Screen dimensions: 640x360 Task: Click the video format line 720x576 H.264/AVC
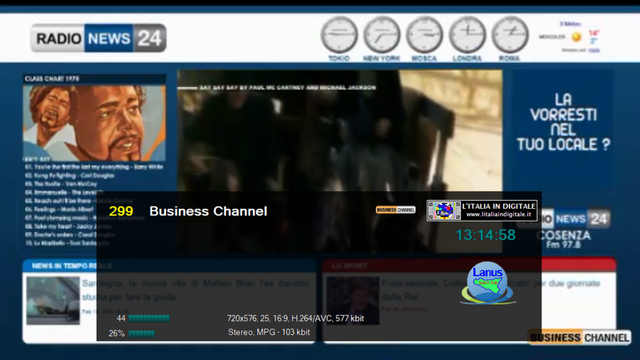tap(296, 318)
